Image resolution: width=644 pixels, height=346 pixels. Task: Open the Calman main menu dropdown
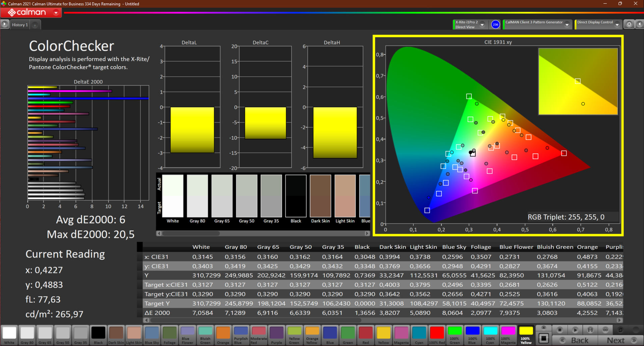pos(56,13)
